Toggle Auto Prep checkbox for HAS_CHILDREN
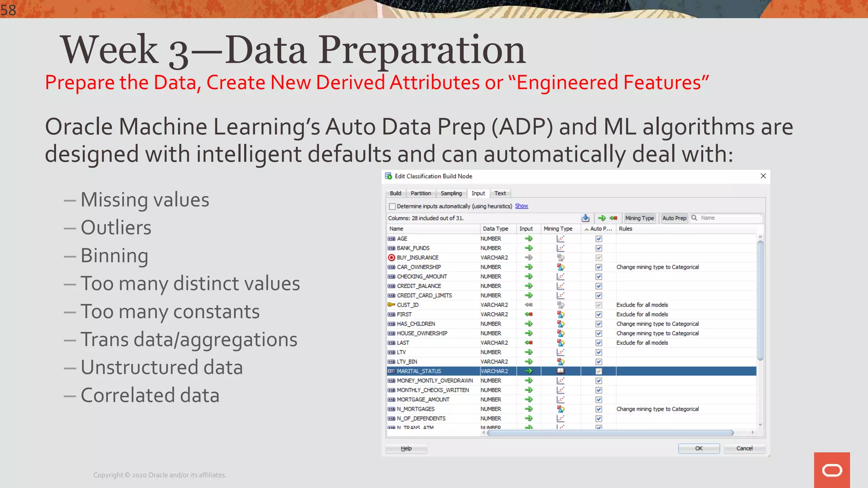This screenshot has width=868, height=488. tap(598, 324)
